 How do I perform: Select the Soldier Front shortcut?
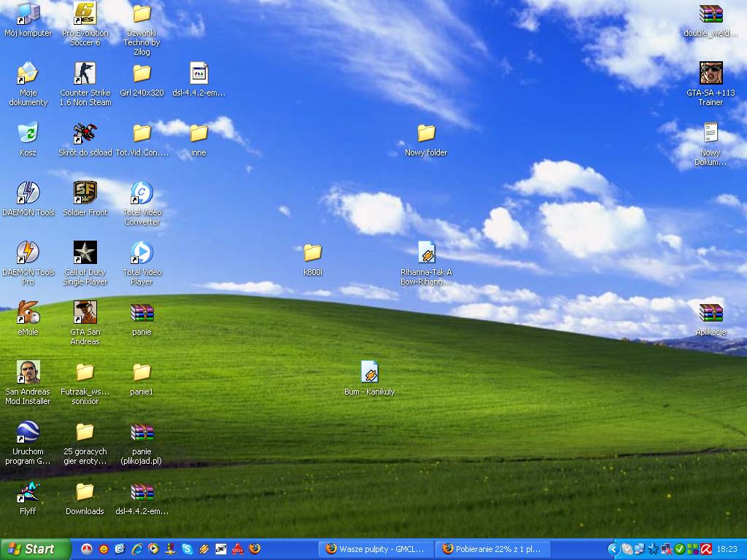(85, 193)
